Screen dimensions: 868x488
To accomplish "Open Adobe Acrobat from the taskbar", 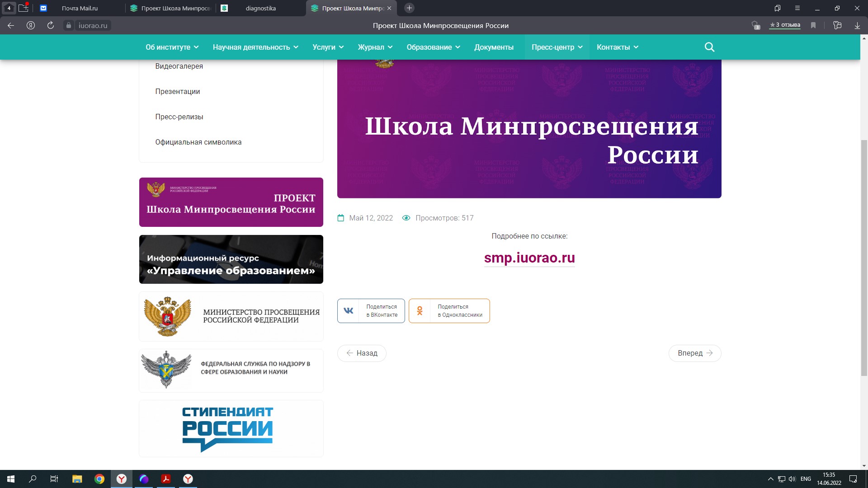I will [x=166, y=479].
